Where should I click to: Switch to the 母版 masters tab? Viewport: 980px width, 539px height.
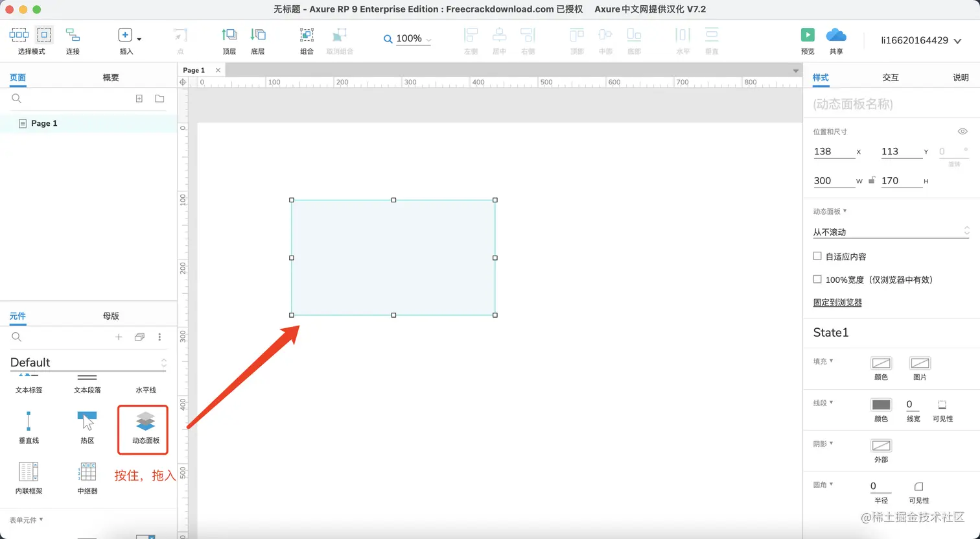click(111, 316)
